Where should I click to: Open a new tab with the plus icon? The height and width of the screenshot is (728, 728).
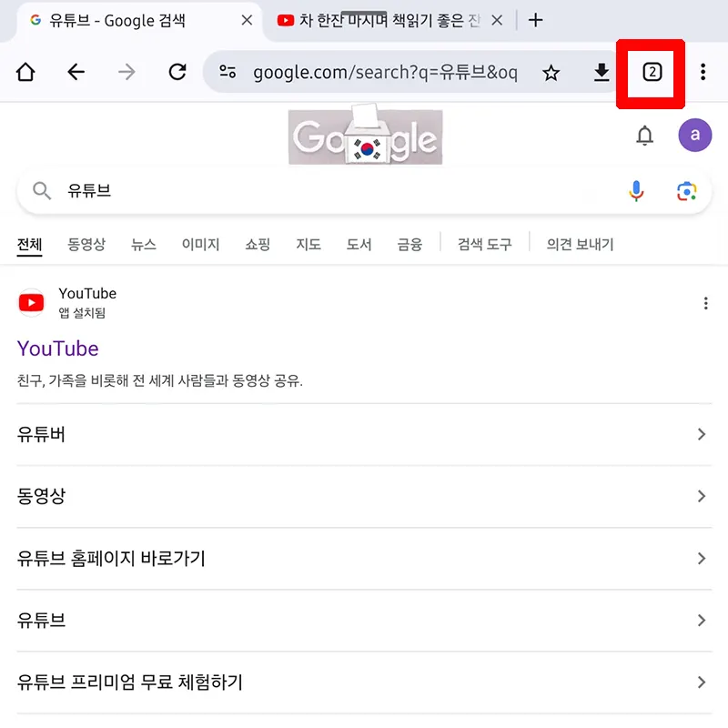click(x=535, y=20)
